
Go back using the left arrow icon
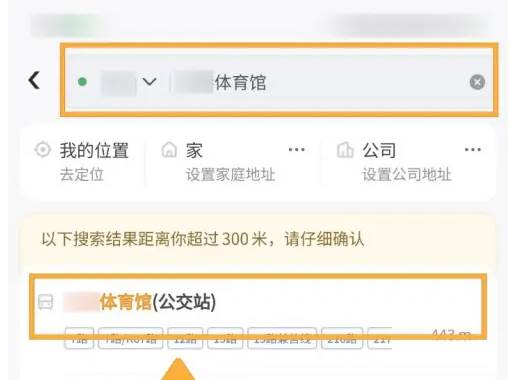point(34,80)
